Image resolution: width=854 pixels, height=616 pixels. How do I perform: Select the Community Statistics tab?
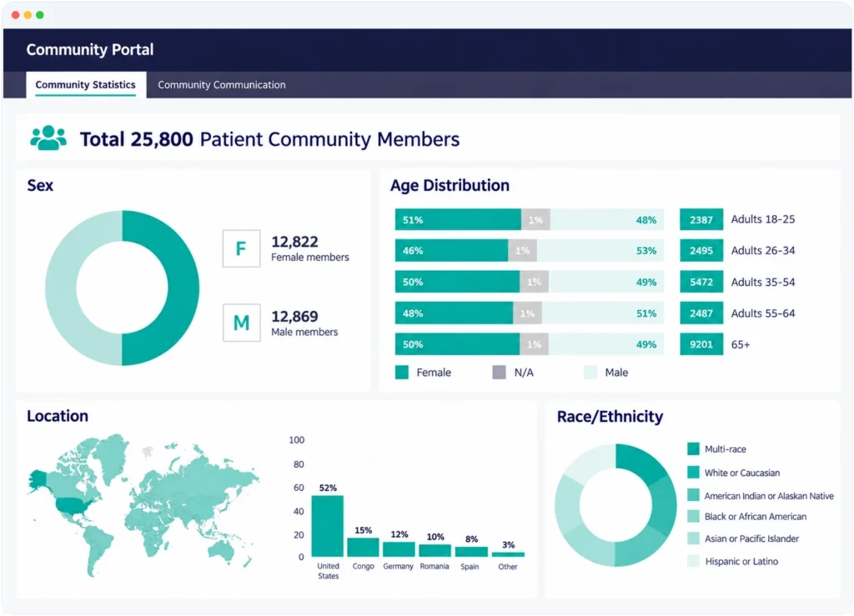coord(86,85)
